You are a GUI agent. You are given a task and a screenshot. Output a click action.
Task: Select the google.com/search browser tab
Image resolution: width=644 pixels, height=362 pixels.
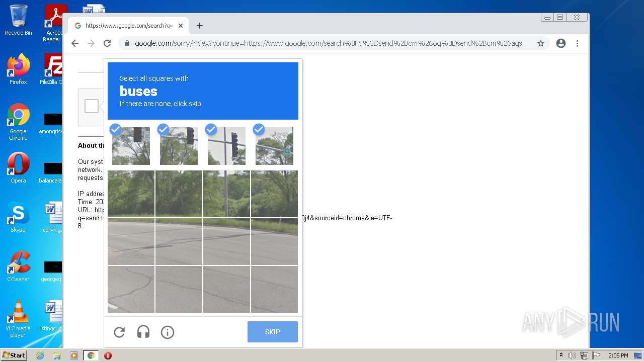click(129, 26)
